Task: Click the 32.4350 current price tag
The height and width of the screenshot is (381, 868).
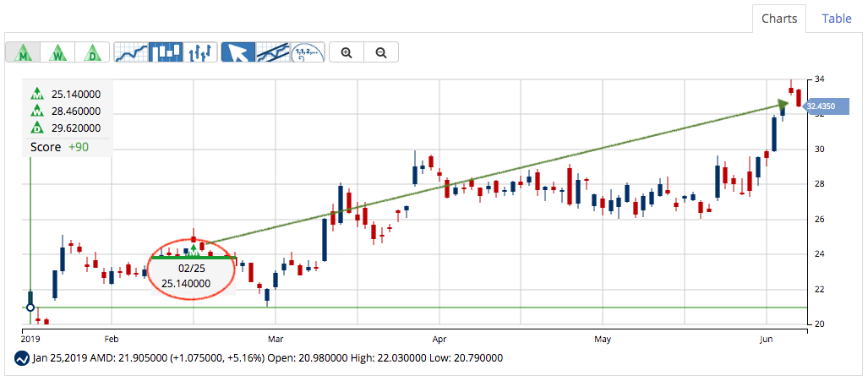Action: pos(824,106)
